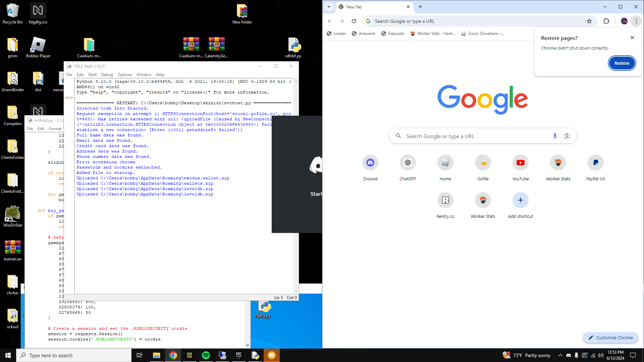Expand Chrome's tab search dropdown arrow
This screenshot has width=644, height=362.
tap(329, 7)
